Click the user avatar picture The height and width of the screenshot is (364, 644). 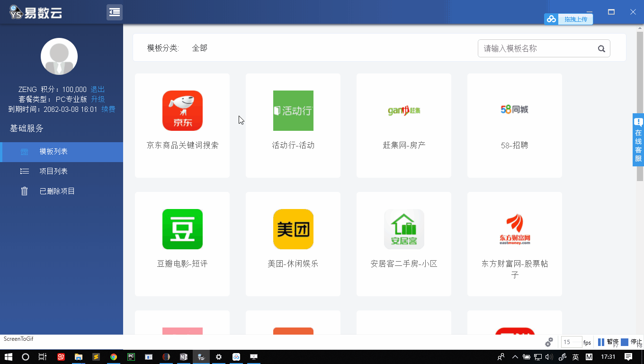59,56
